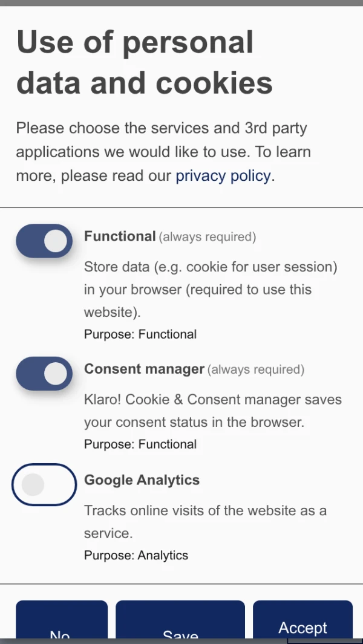The width and height of the screenshot is (363, 644).
Task: Click Purpose: Functional under Klaro description
Action: pyautogui.click(x=140, y=444)
